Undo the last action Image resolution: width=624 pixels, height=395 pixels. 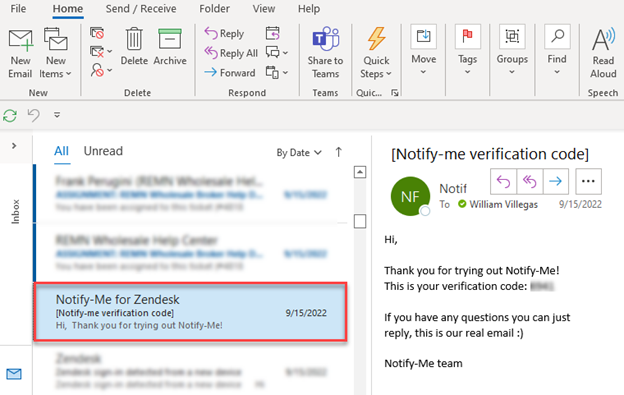(33, 115)
